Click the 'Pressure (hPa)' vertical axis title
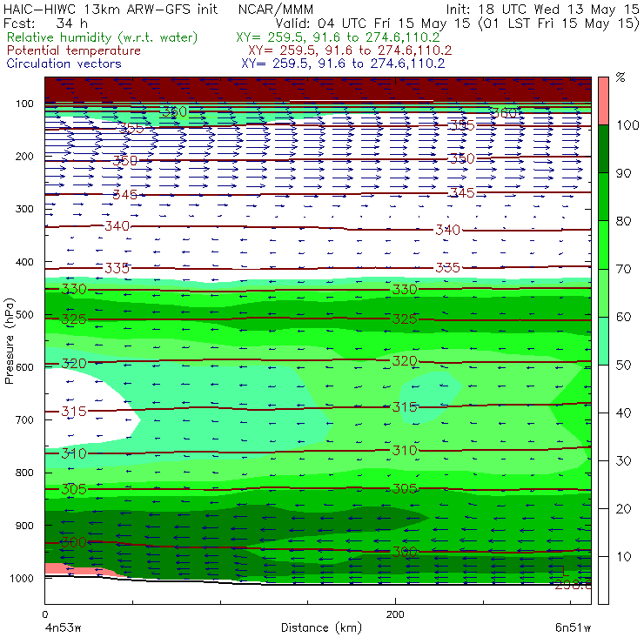The image size is (644, 644). click(x=10, y=341)
